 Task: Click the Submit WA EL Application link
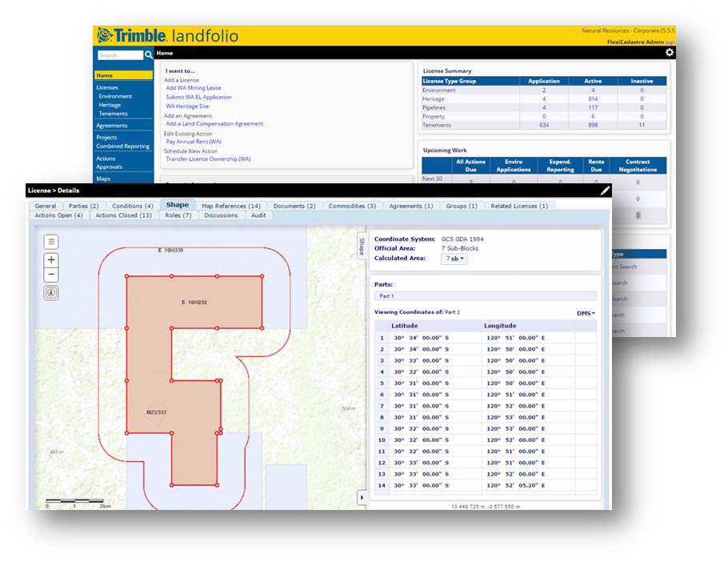[198, 97]
